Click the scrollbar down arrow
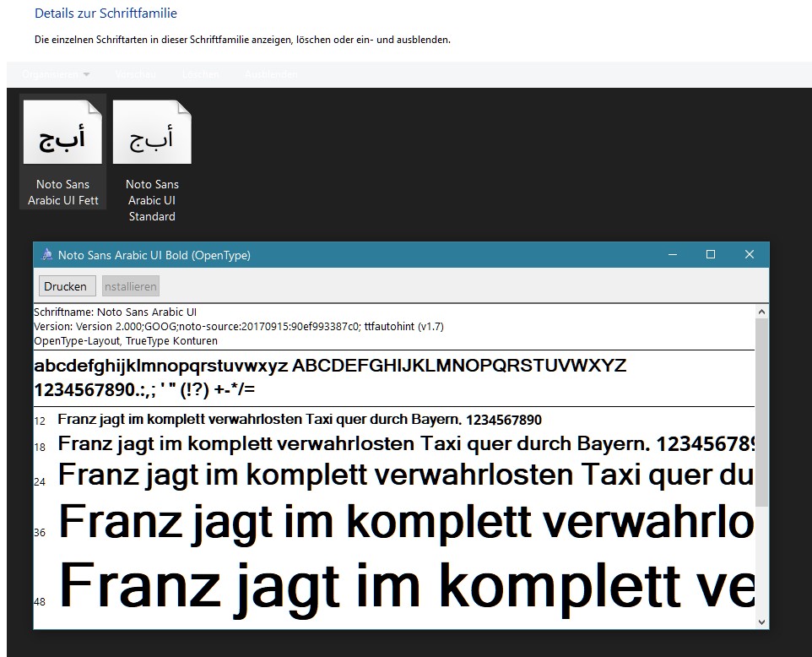This screenshot has height=657, width=812. (x=762, y=622)
